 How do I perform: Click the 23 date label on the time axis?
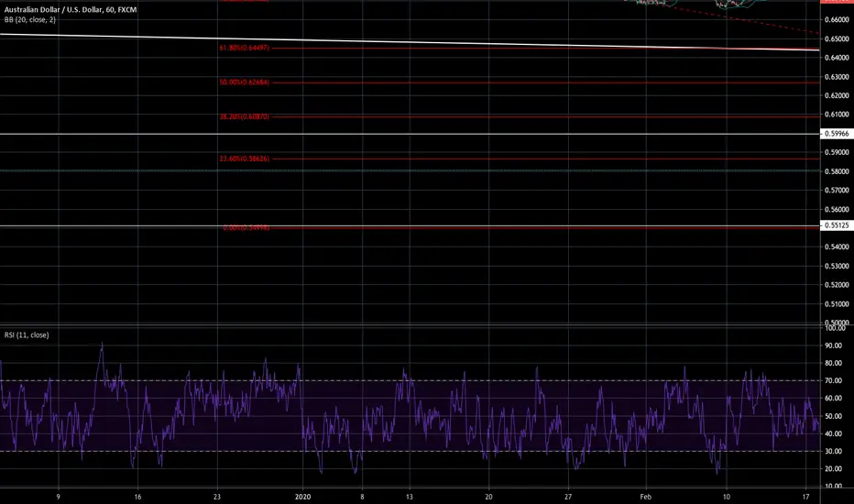[x=217, y=497]
